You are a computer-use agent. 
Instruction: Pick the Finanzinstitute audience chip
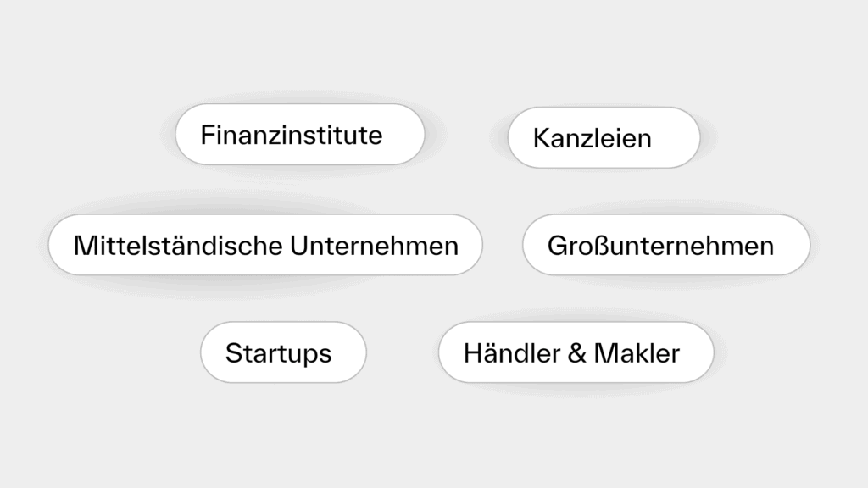tap(300, 134)
